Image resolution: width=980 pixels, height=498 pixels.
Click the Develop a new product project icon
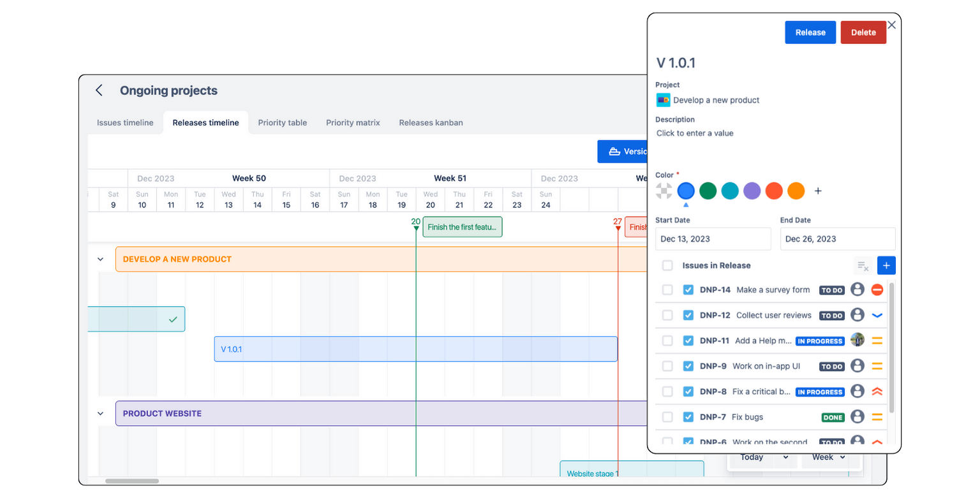[x=663, y=100]
